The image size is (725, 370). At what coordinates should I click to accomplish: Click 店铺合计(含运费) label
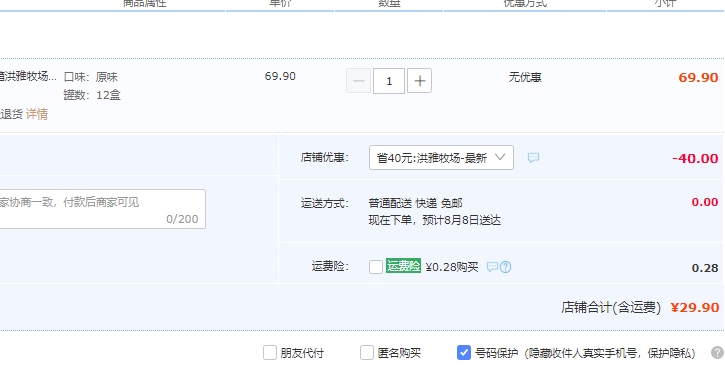point(611,308)
